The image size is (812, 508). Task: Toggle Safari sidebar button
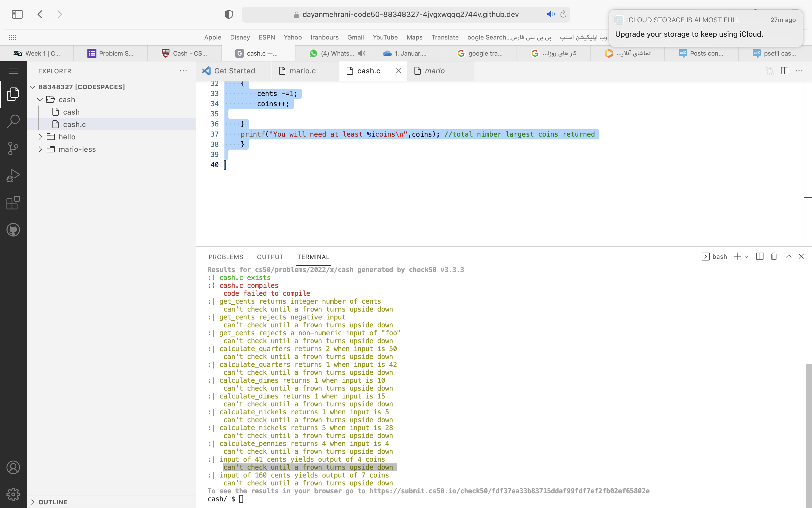(x=17, y=14)
